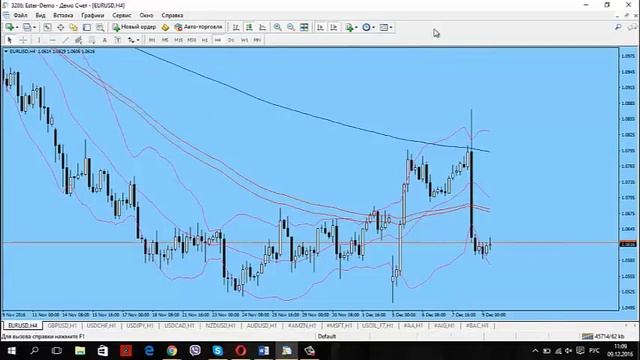Image resolution: width=640 pixels, height=360 pixels.
Task: Expand the Templates dropdown arrow
Action: point(391,27)
